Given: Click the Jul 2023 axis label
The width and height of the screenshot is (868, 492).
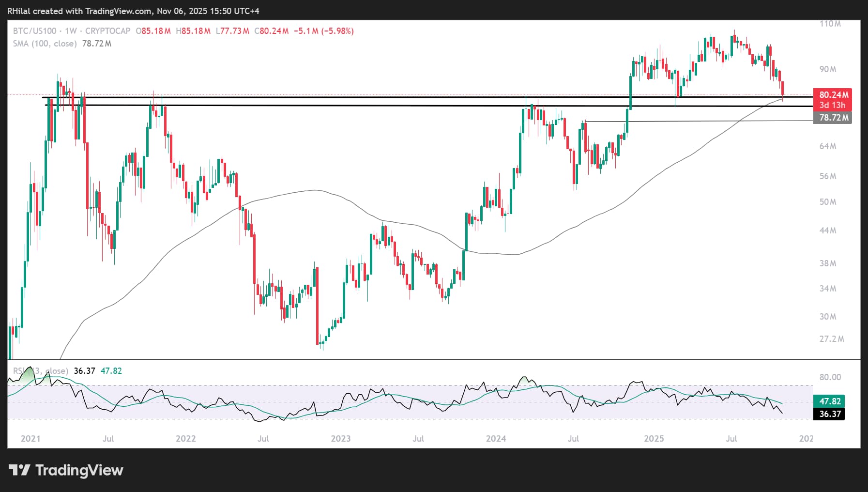Looking at the screenshot, I should click(418, 439).
